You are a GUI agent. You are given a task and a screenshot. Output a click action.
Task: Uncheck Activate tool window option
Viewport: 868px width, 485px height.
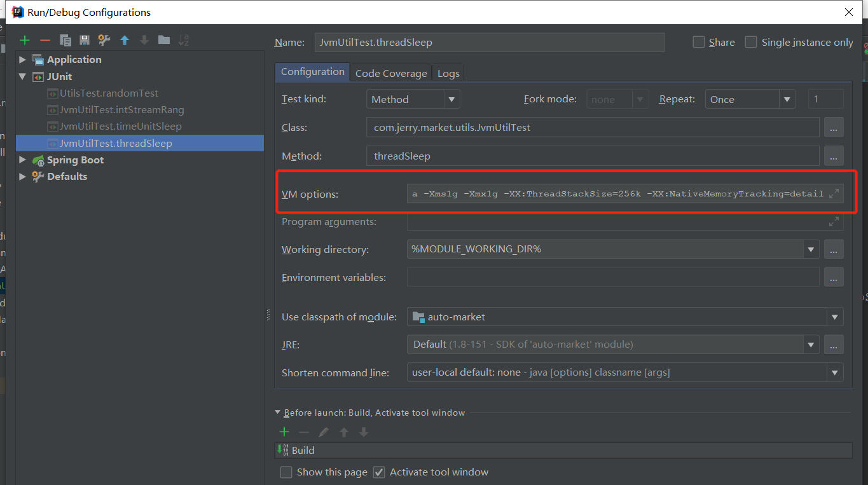pyautogui.click(x=379, y=472)
